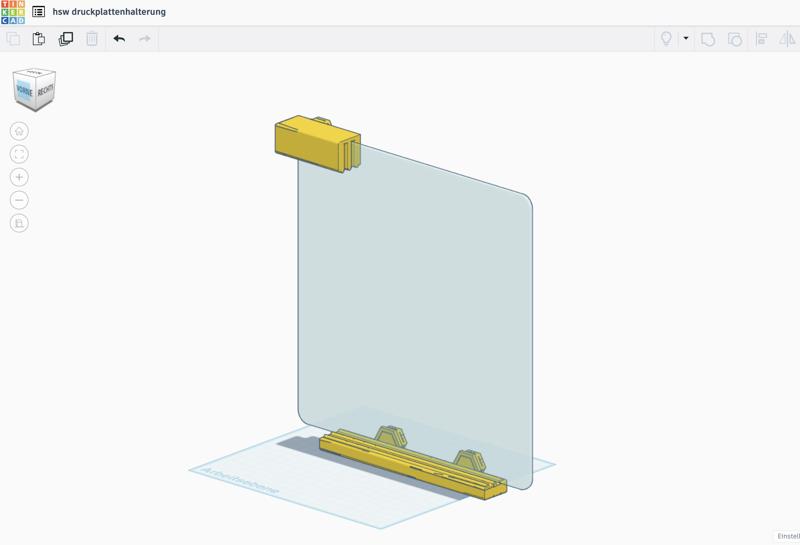Click the Group shapes icon
This screenshot has width=800, height=545.
click(708, 39)
